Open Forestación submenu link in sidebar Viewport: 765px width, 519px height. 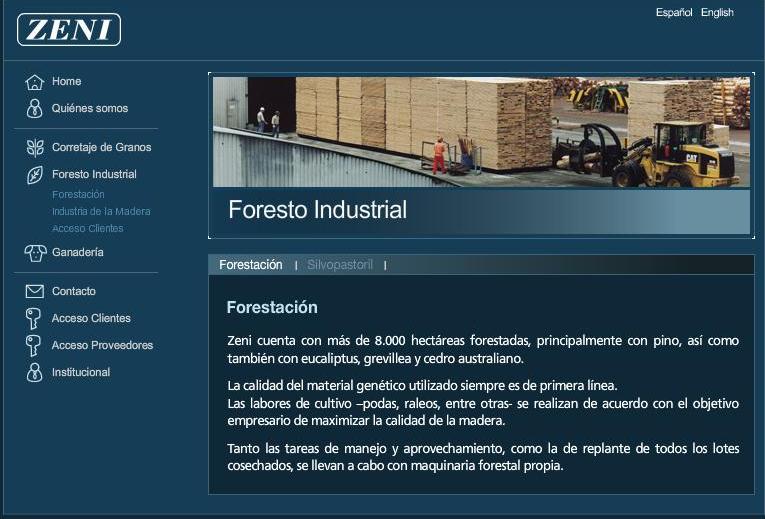point(78,195)
